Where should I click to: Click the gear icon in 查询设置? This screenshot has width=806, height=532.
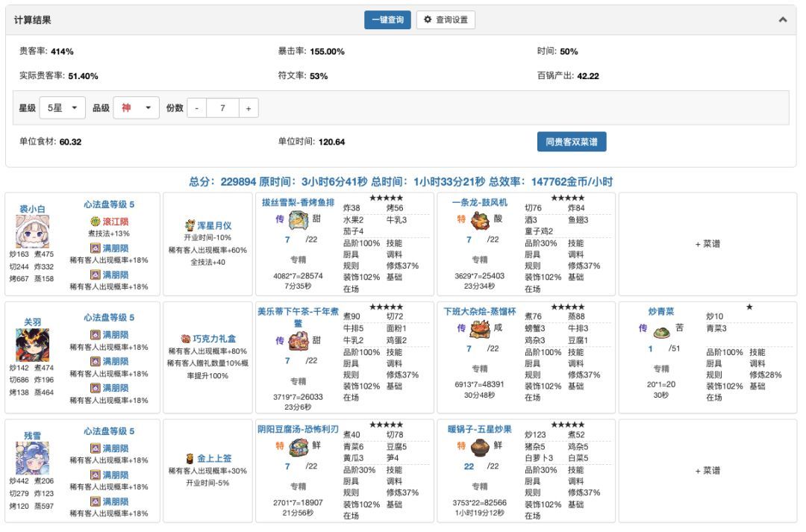(x=428, y=19)
